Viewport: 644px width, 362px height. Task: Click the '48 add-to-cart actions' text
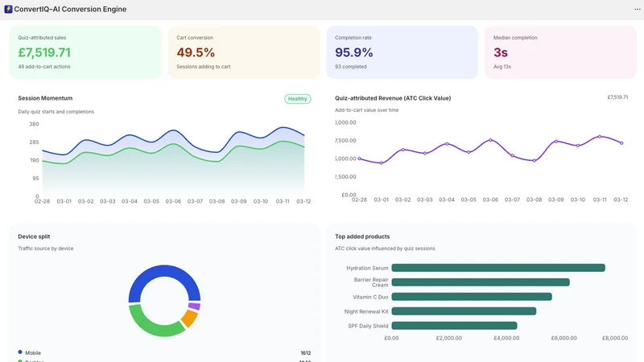[x=44, y=67]
